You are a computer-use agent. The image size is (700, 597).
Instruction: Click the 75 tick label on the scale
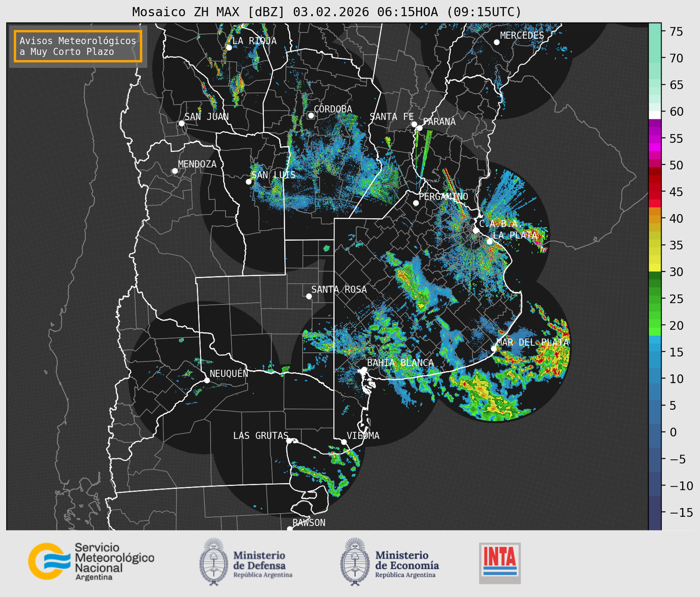tap(676, 32)
